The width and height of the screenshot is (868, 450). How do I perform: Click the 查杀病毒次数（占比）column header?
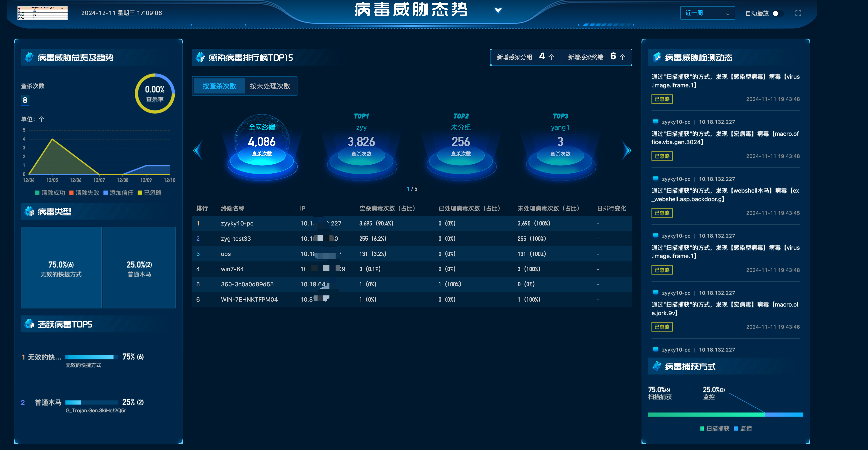click(x=387, y=208)
